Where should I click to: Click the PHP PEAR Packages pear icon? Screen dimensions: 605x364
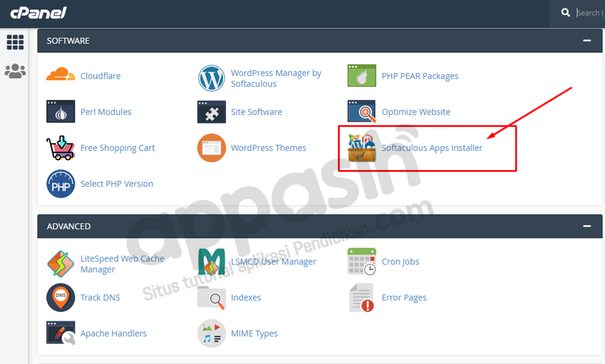pos(361,76)
